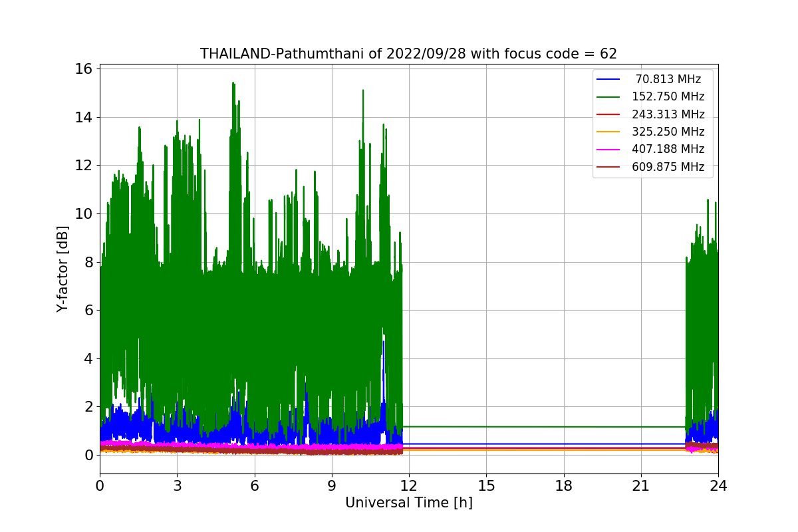
Task: Click the blue legend line for 70.813 MHz
Action: tap(608, 79)
